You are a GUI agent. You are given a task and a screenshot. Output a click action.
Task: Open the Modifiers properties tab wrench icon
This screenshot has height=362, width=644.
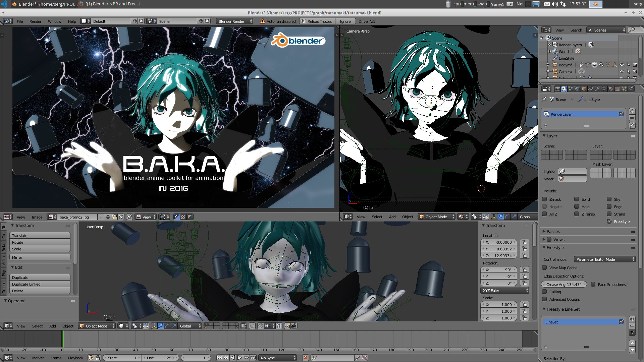[x=597, y=89]
